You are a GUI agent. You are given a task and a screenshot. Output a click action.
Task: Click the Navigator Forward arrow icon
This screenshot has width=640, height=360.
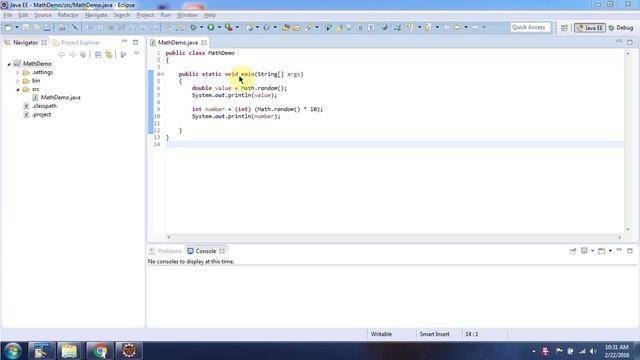click(72, 54)
